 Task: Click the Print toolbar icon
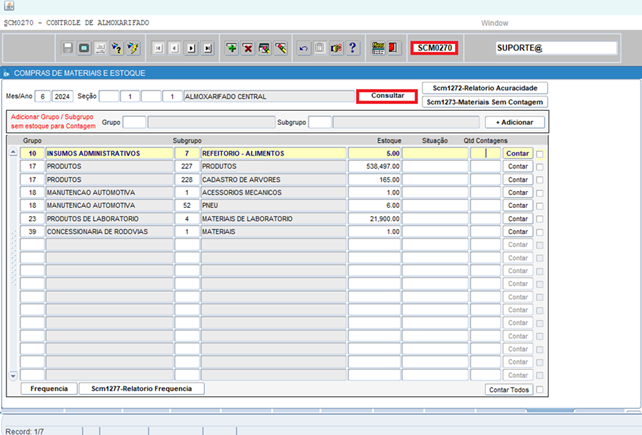100,48
